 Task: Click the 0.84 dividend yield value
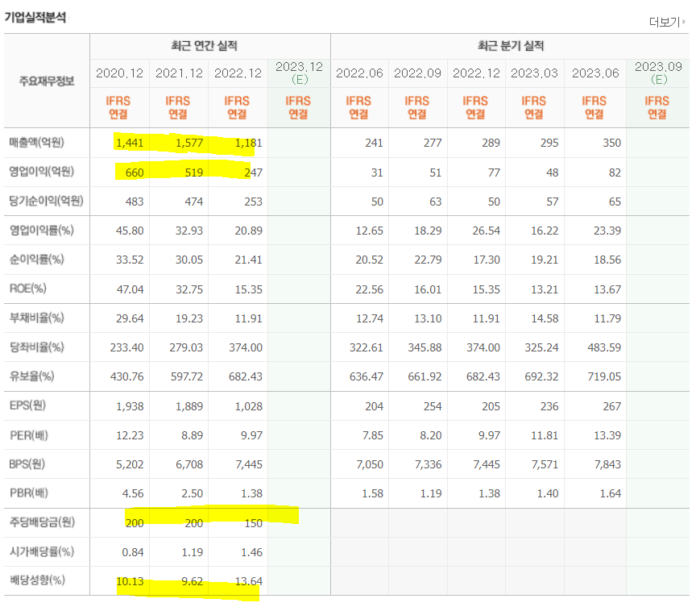(x=133, y=552)
